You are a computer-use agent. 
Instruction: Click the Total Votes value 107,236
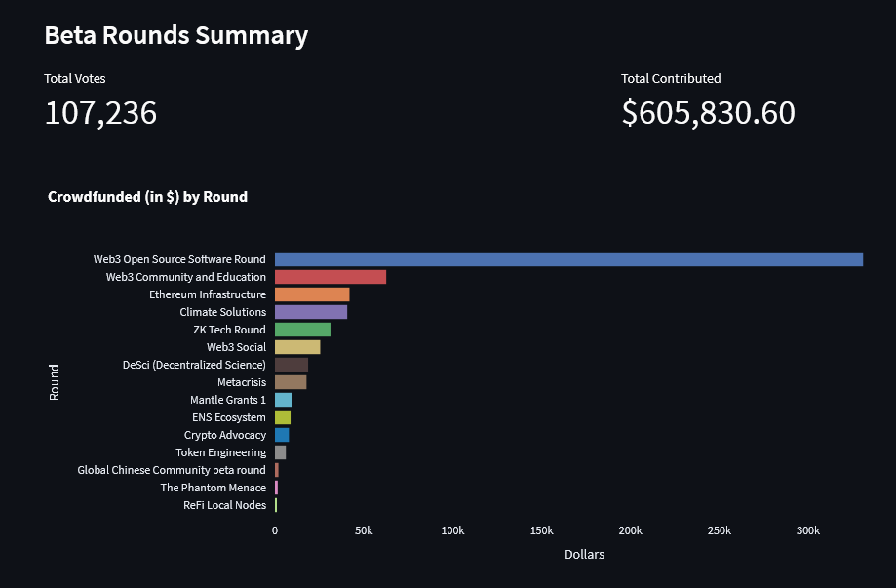[x=100, y=113]
